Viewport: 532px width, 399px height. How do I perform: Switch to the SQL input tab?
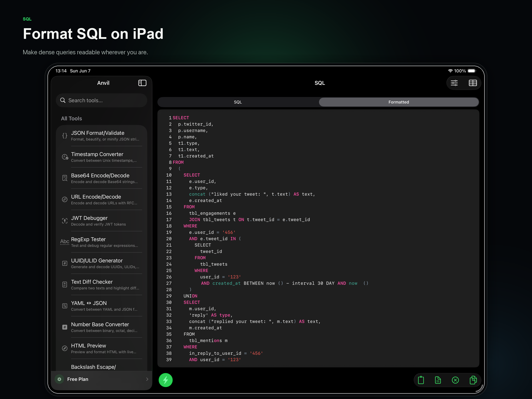[238, 102]
